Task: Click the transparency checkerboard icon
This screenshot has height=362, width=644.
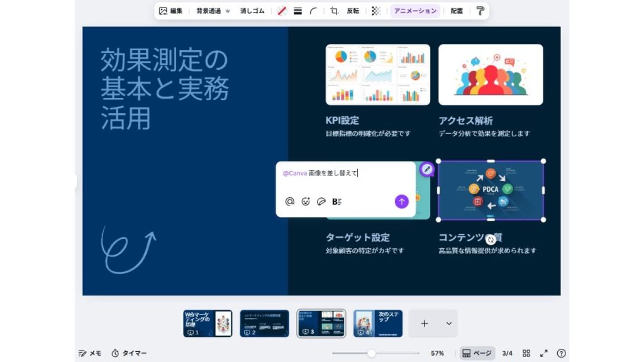Action: click(376, 11)
